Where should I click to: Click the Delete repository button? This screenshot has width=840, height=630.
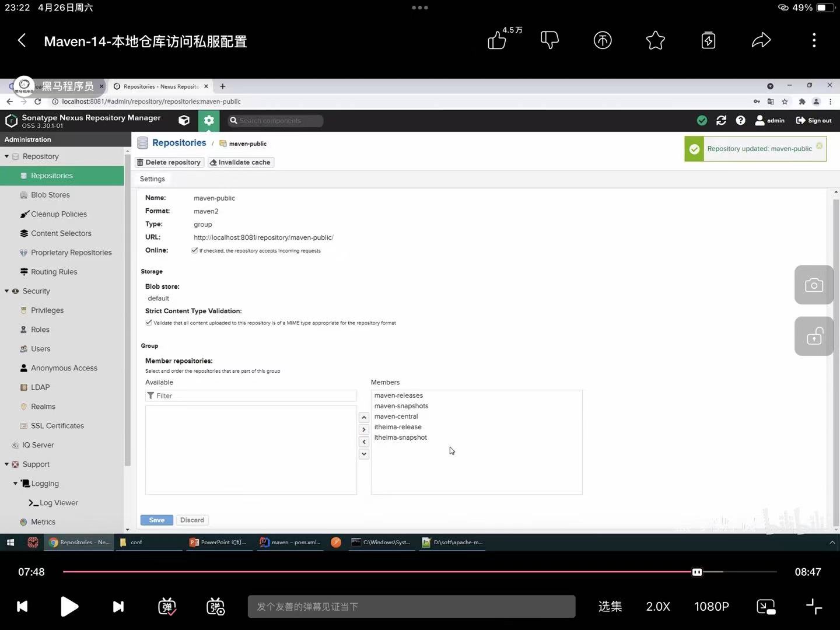coord(170,162)
